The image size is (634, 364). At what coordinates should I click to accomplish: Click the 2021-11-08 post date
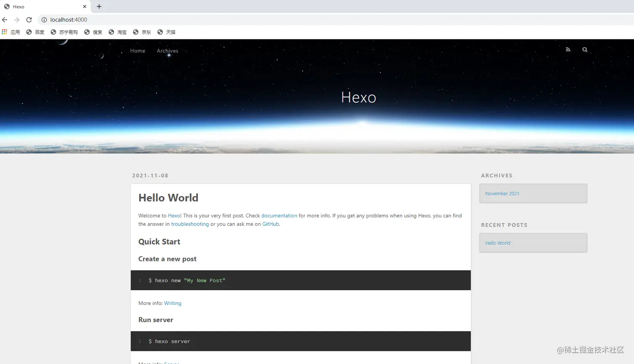(150, 176)
